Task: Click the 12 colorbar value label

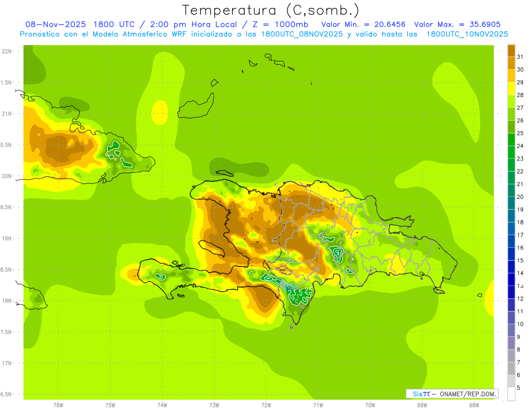Action: coord(520,299)
